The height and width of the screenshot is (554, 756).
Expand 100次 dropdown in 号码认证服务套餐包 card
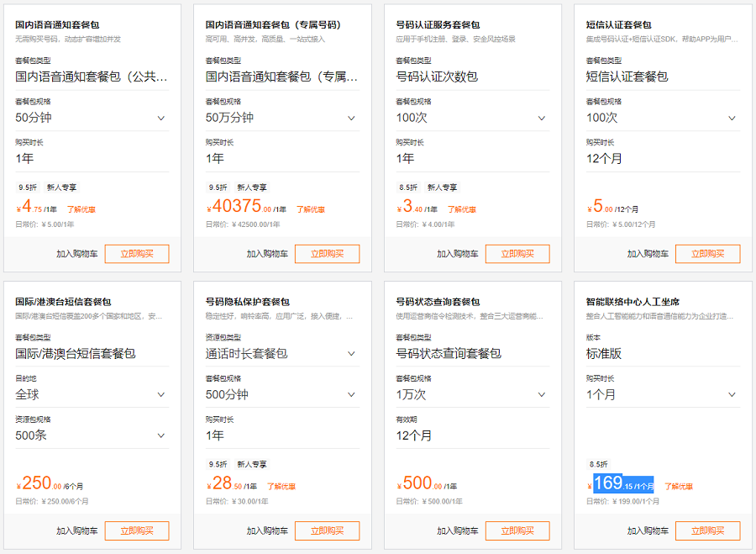[472, 118]
